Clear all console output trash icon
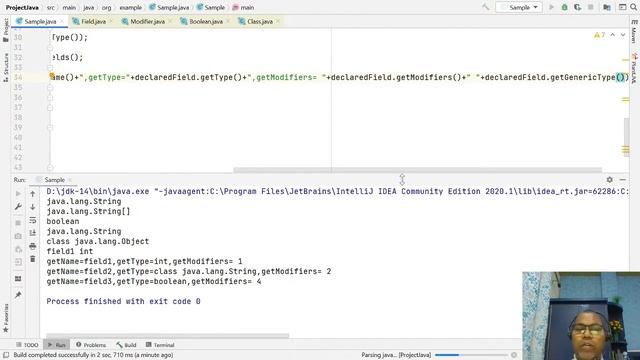 [33, 259]
